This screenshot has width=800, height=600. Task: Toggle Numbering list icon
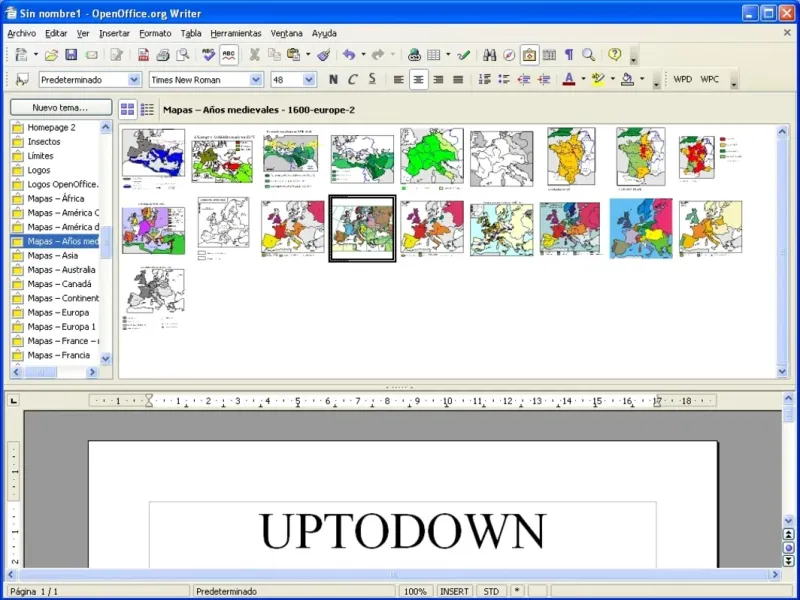click(484, 79)
